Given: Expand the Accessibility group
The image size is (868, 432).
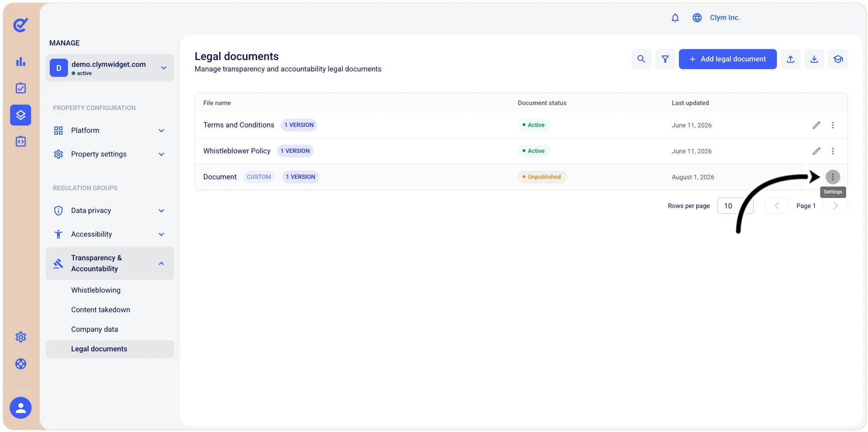Looking at the screenshot, I should (110, 234).
